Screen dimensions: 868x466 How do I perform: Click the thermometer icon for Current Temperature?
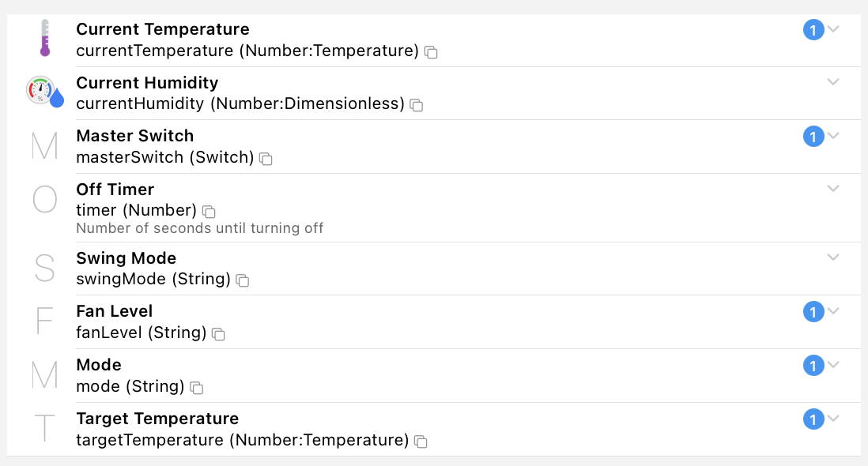[44, 39]
